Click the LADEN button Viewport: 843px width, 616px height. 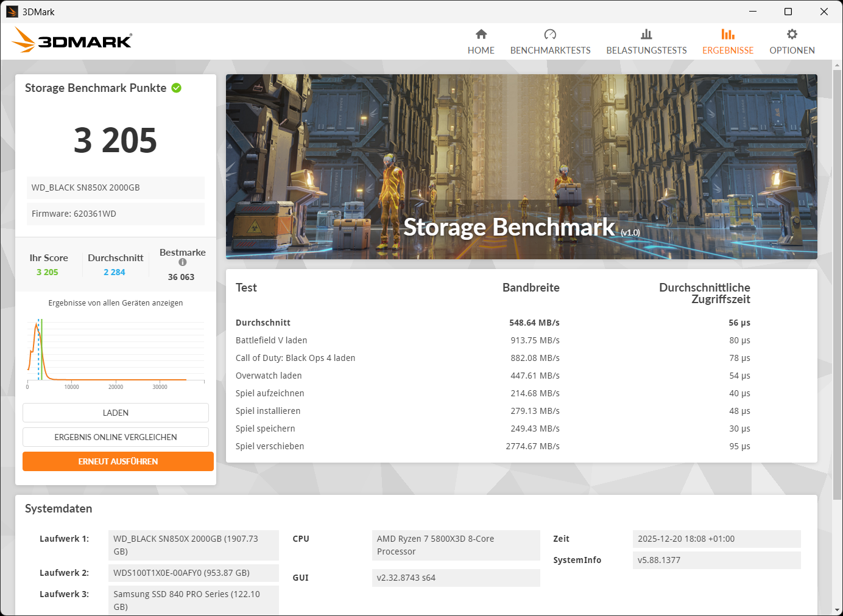coord(116,413)
